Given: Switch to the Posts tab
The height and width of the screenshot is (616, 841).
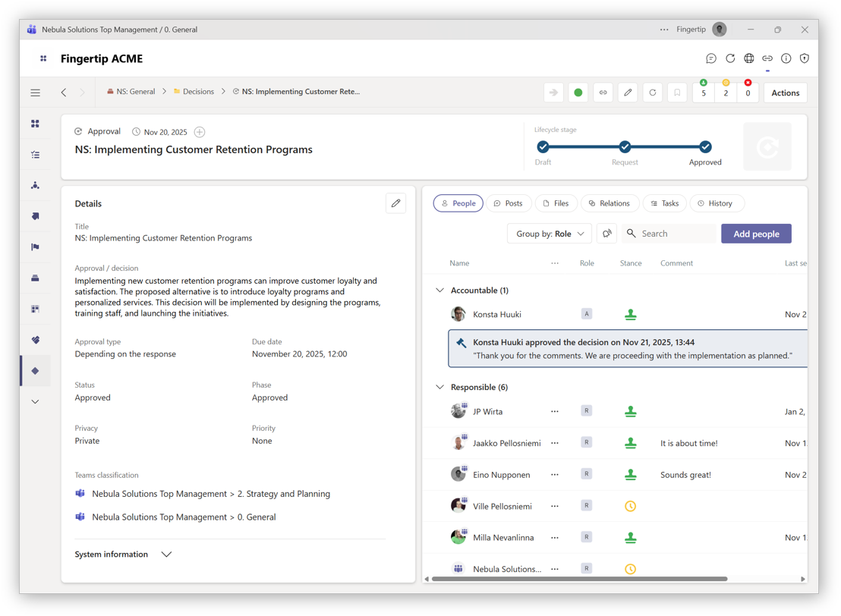Looking at the screenshot, I should pos(508,203).
